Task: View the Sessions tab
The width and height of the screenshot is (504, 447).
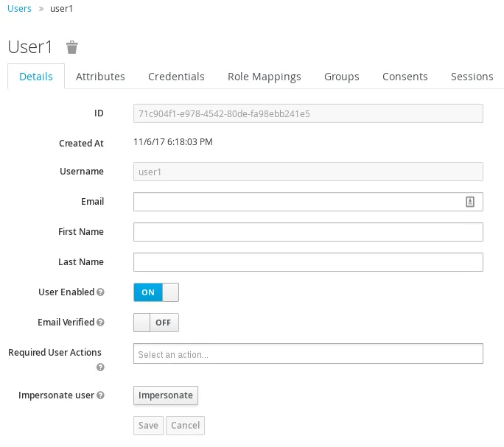Action: click(472, 77)
